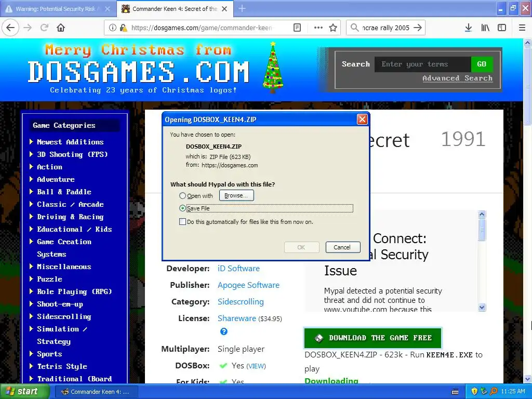Expand 3D Shooting (FPS) category
532x399 pixels.
pos(32,154)
